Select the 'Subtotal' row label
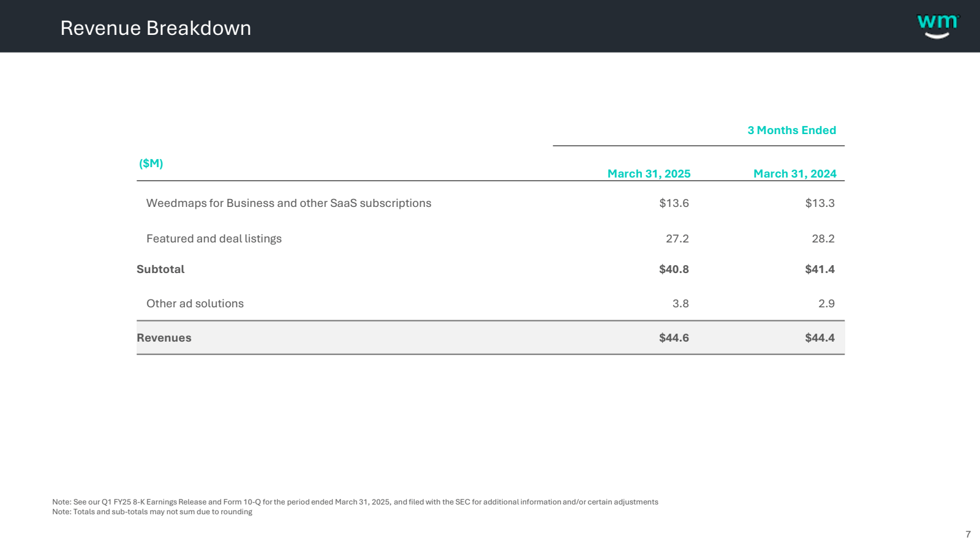The image size is (980, 551). (160, 269)
